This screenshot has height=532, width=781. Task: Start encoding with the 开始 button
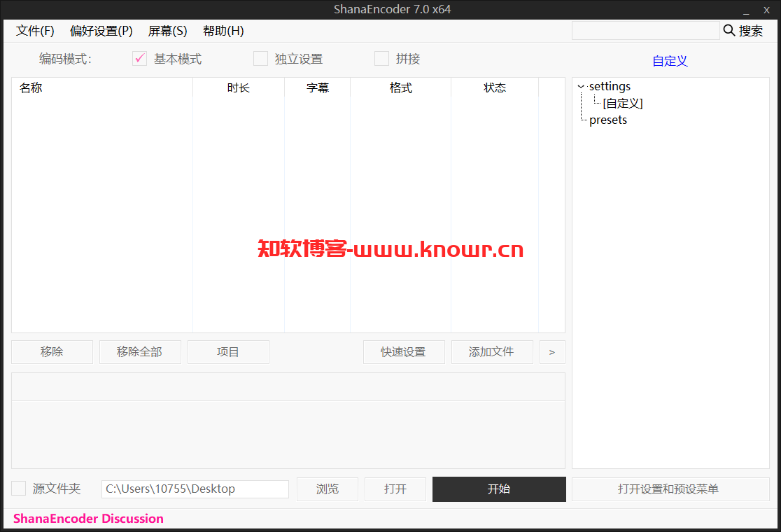pyautogui.click(x=499, y=489)
